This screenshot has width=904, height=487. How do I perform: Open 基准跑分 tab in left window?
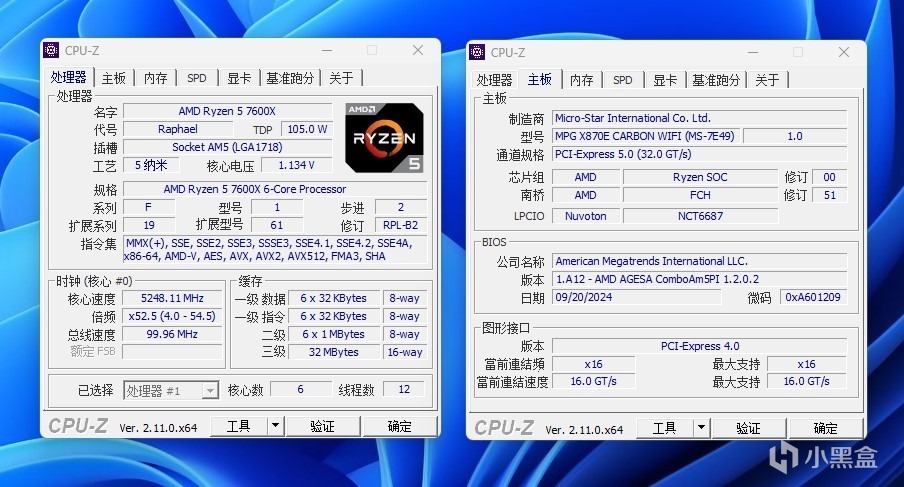coord(290,78)
